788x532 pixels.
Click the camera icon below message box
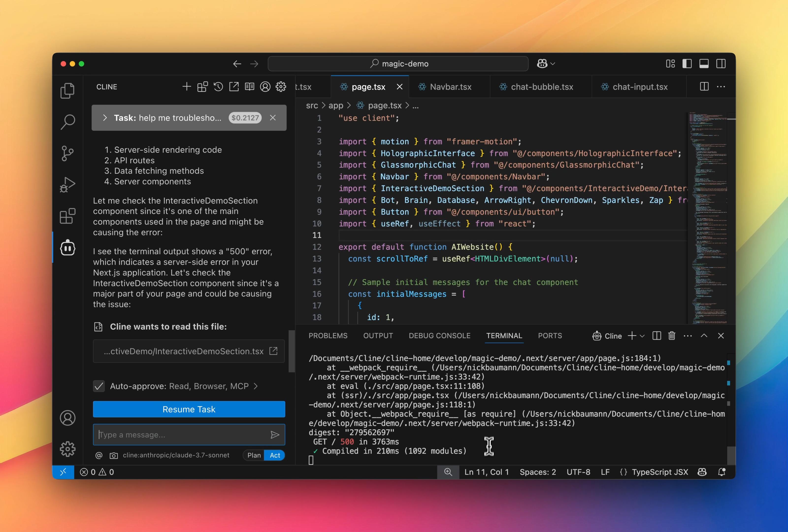[x=114, y=455]
